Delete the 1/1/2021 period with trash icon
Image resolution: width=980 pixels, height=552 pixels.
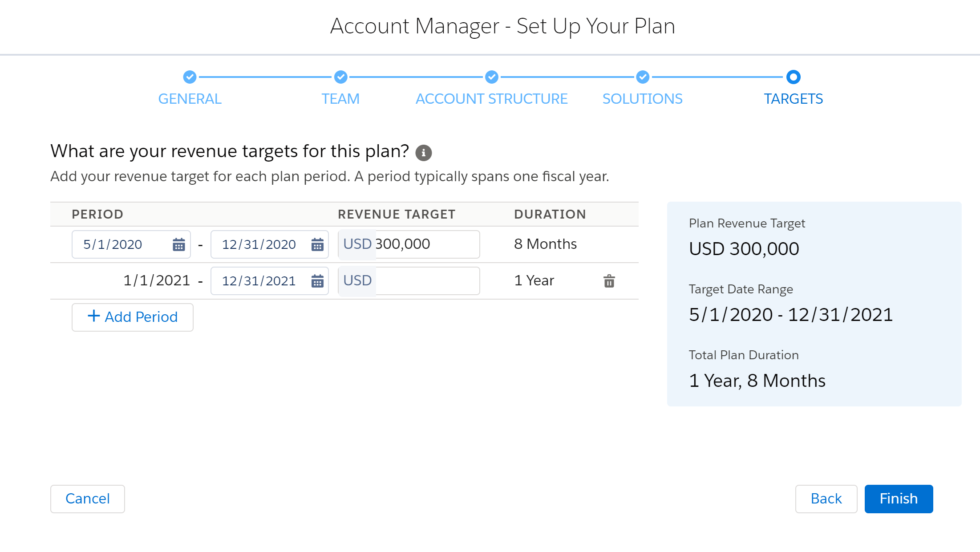tap(609, 281)
